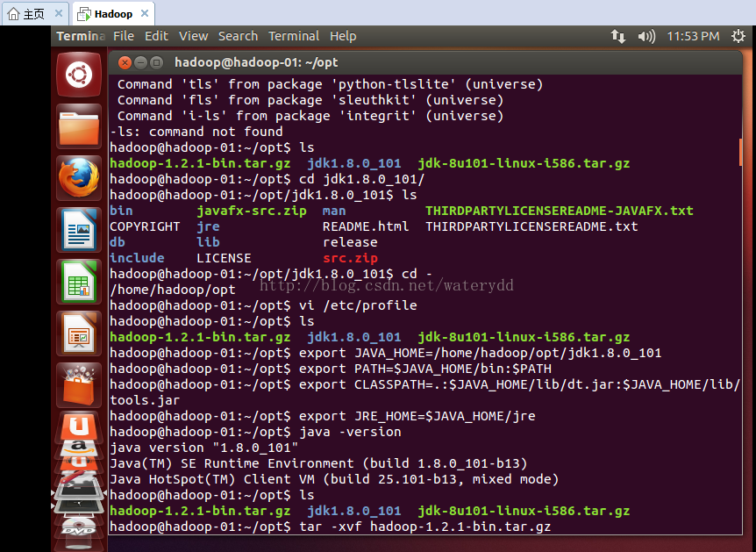Image resolution: width=756 pixels, height=552 pixels.
Task: Click the 'java version "1.8.0_101"' output
Action: (204, 448)
